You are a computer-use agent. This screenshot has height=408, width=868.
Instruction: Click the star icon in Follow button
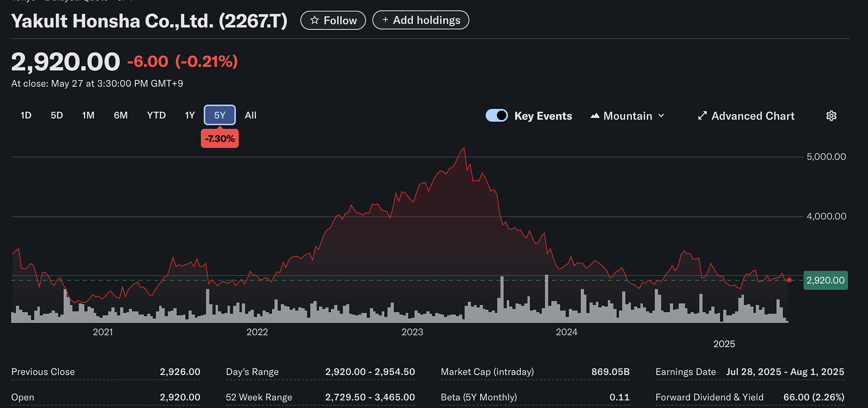315,20
